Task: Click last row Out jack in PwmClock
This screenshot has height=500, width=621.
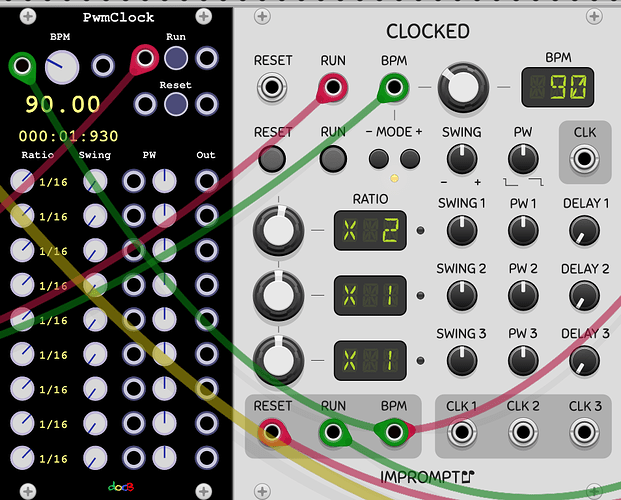Action: [207, 458]
